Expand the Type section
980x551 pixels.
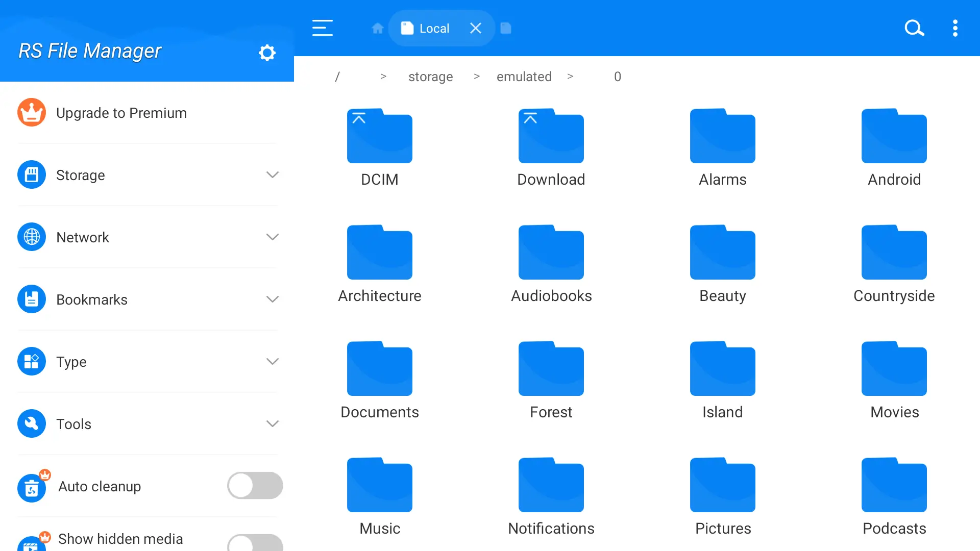click(x=273, y=361)
